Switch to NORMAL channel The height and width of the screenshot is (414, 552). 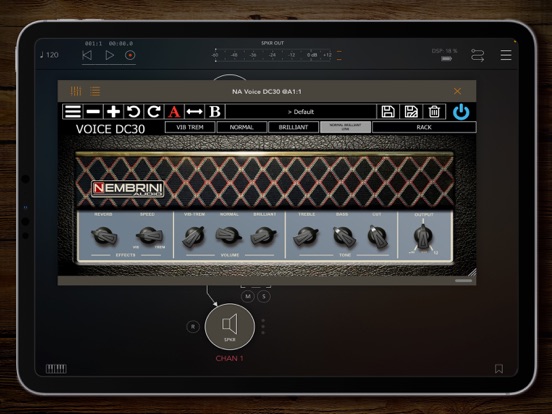click(242, 127)
